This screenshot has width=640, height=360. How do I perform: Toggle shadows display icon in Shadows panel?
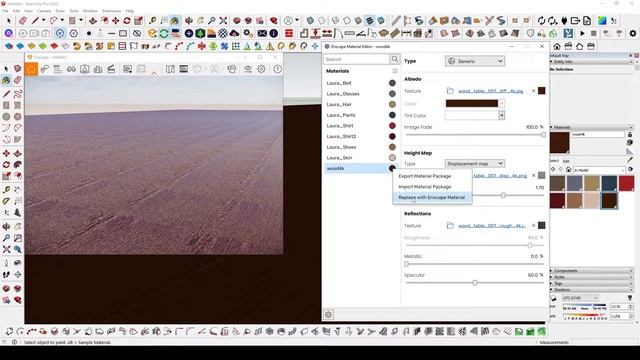pyautogui.click(x=553, y=298)
